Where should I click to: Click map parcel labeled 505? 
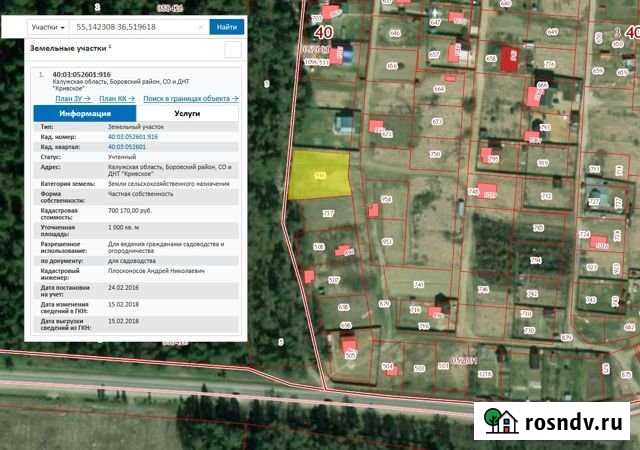coord(350,356)
